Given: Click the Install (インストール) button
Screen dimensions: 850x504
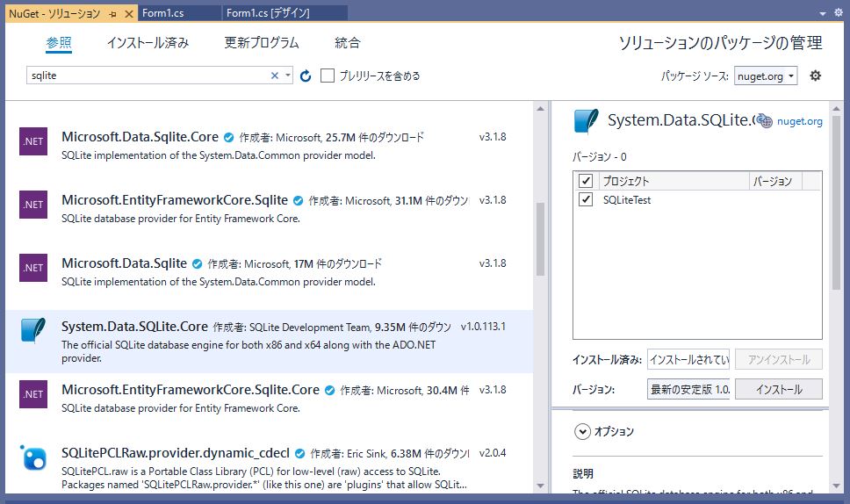Looking at the screenshot, I should point(779,389).
